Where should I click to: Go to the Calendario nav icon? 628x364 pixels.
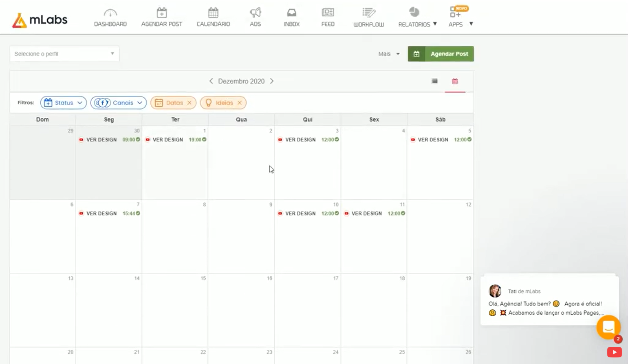tap(213, 13)
